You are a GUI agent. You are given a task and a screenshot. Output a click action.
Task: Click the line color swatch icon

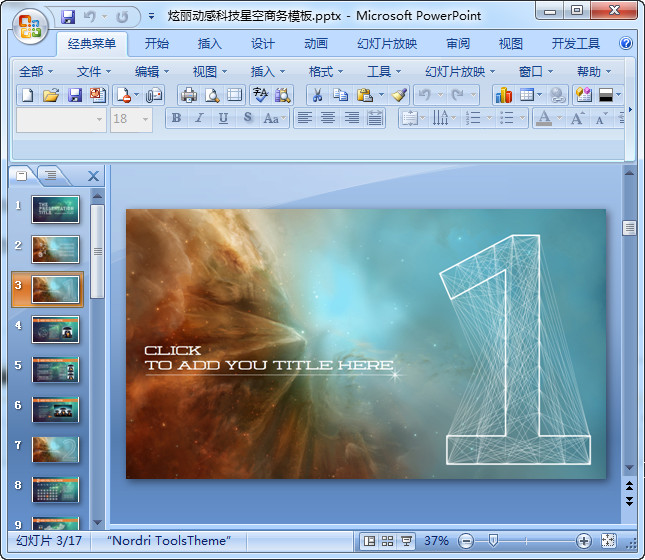pyautogui.click(x=606, y=95)
